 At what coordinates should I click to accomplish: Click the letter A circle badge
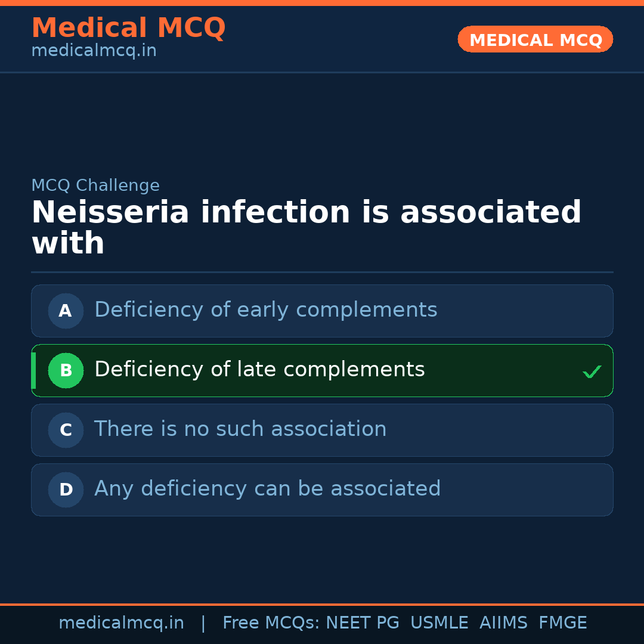pyautogui.click(x=66, y=311)
